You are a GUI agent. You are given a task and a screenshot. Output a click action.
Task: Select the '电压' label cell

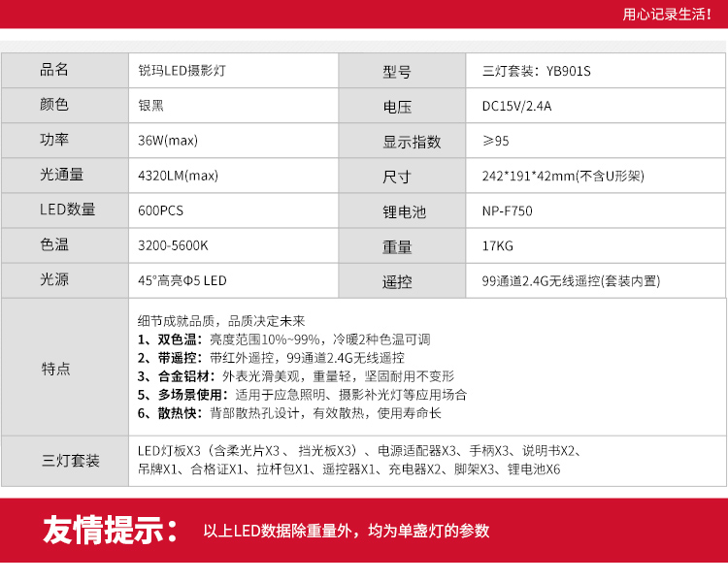[402, 106]
